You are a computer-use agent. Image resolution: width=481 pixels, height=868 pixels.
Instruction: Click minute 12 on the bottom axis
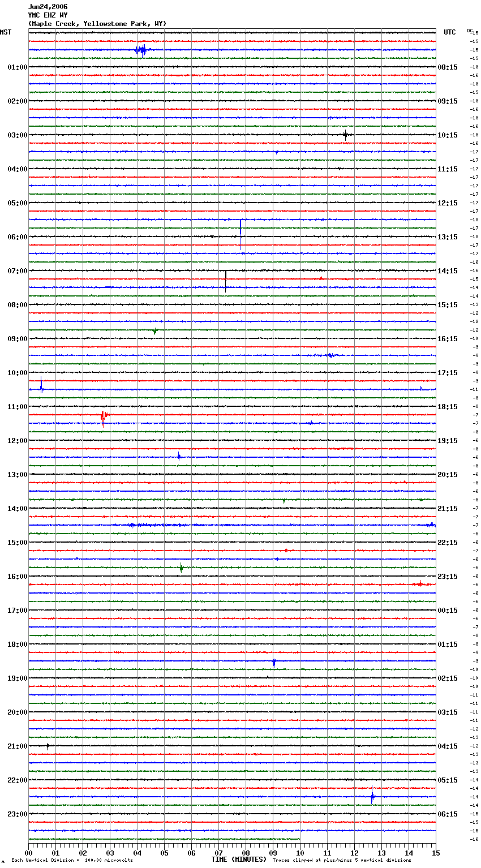(354, 852)
